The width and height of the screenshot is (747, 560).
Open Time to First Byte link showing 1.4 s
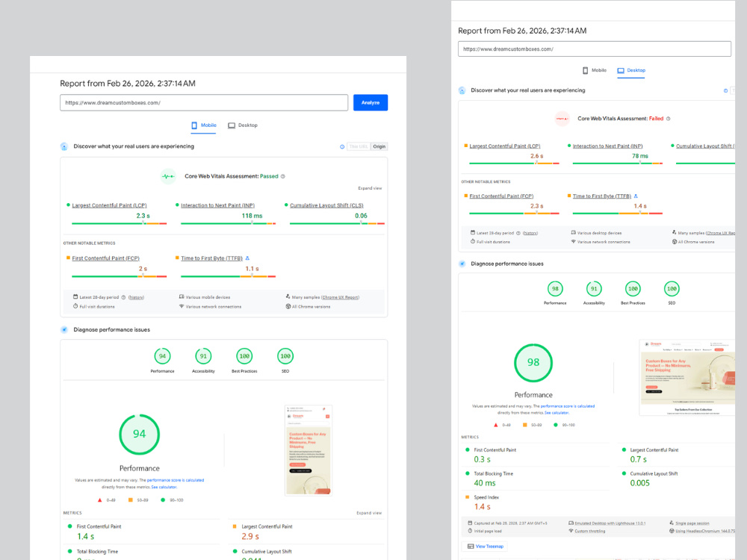tap(601, 196)
